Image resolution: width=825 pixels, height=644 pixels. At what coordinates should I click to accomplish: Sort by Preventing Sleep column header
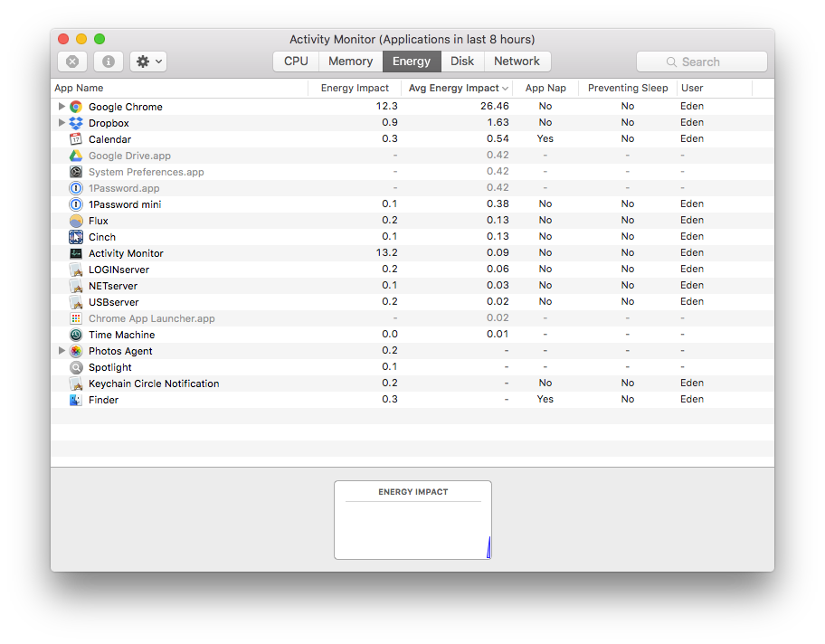point(628,88)
